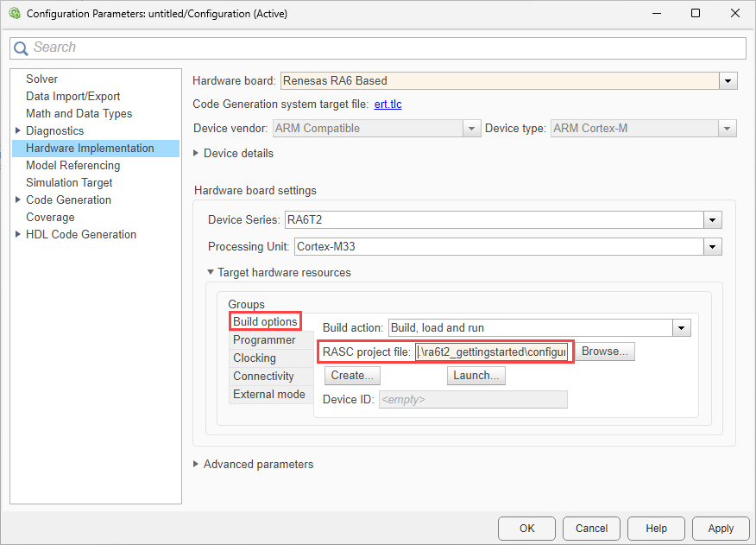Select the Solver category

tap(41, 79)
